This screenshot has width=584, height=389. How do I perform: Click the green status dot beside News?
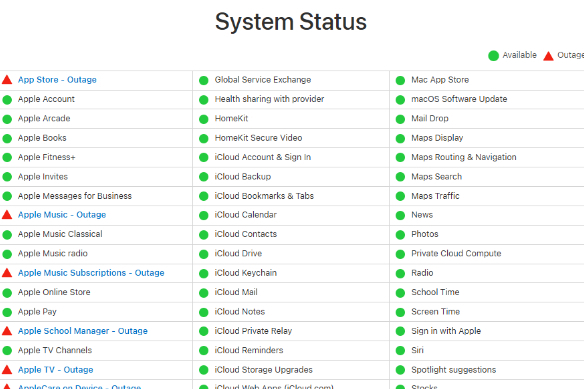[400, 215]
